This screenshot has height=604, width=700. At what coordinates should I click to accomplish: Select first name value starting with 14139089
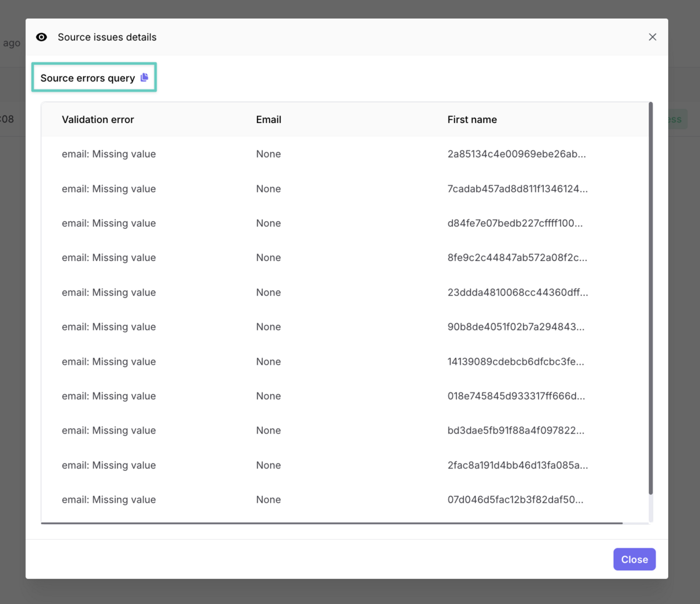[x=516, y=362]
